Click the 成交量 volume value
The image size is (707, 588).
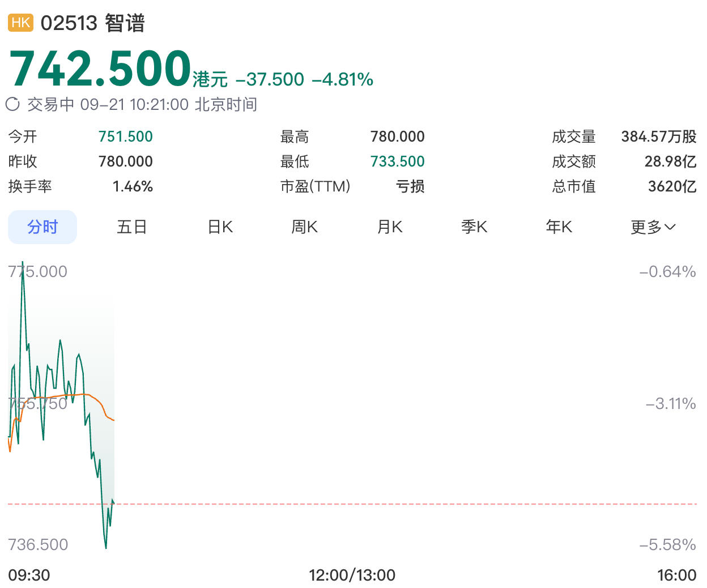(659, 137)
